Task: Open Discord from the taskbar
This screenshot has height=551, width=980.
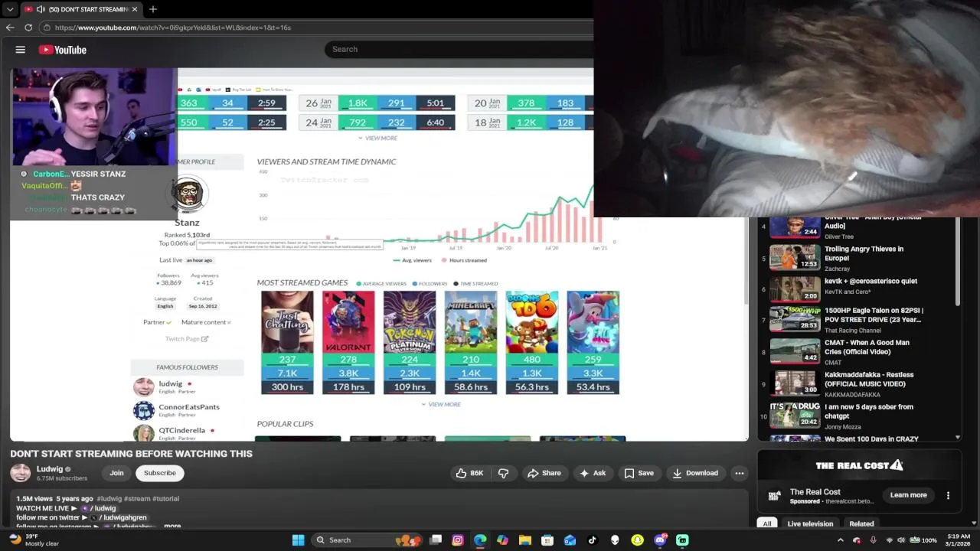Action: [660, 540]
